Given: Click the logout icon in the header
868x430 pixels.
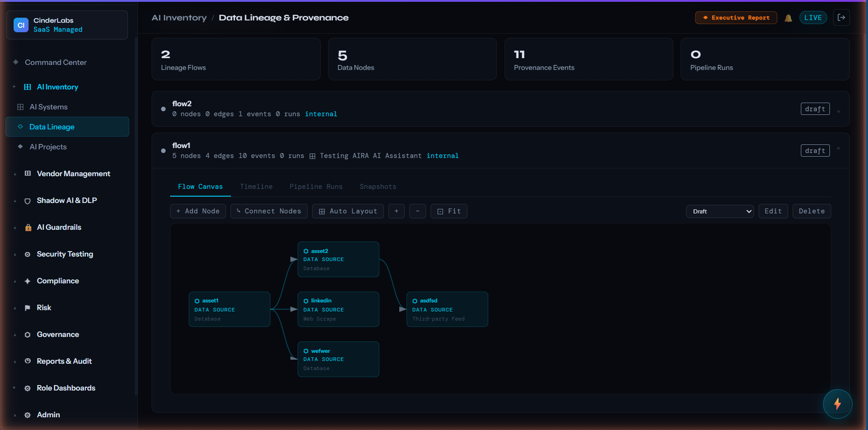Looking at the screenshot, I should point(841,18).
